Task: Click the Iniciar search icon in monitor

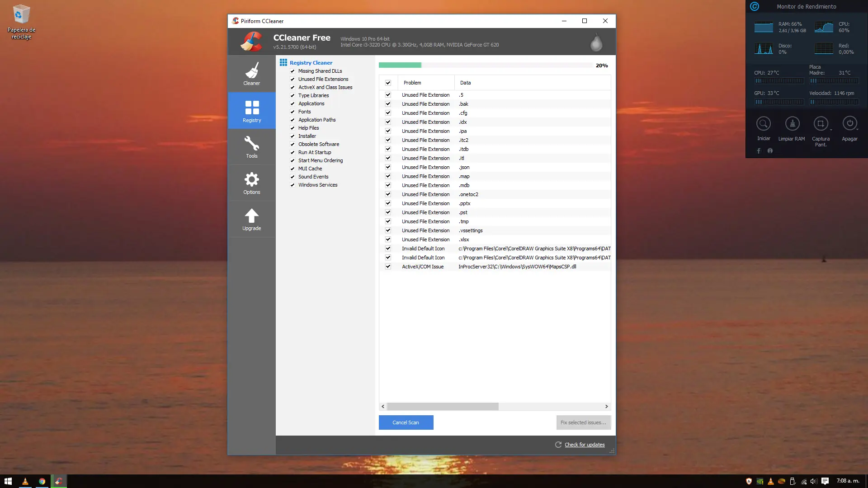Action: pyautogui.click(x=763, y=124)
